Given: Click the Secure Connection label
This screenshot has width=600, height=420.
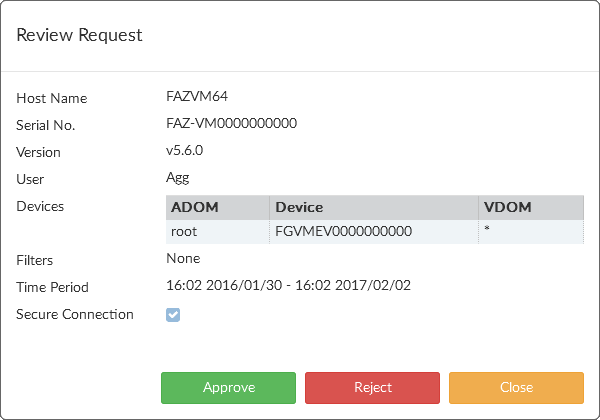Looking at the screenshot, I should (75, 314).
